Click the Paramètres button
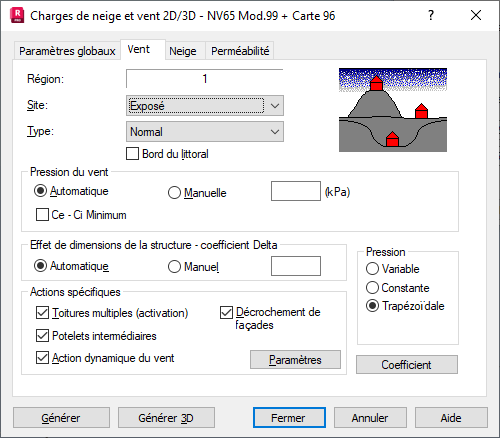This screenshot has width=500, height=438. pyautogui.click(x=295, y=360)
